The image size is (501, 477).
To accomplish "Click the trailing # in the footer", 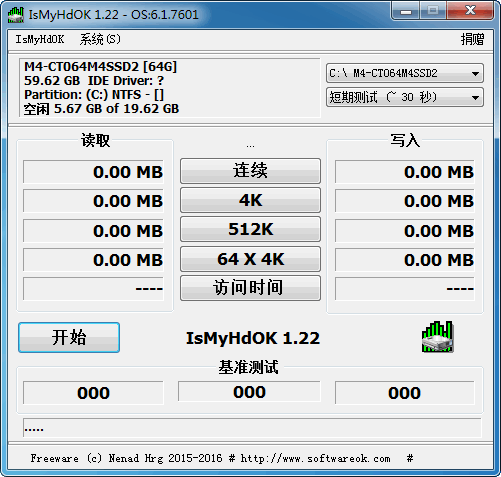I will [x=410, y=458].
